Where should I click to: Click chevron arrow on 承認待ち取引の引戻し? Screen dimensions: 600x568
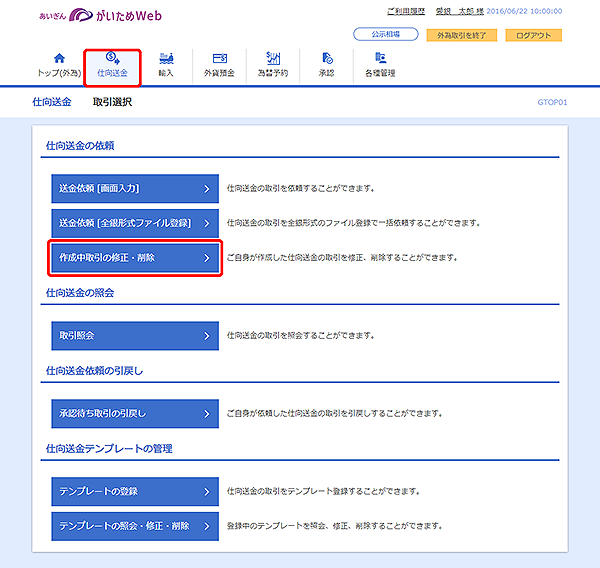(207, 414)
